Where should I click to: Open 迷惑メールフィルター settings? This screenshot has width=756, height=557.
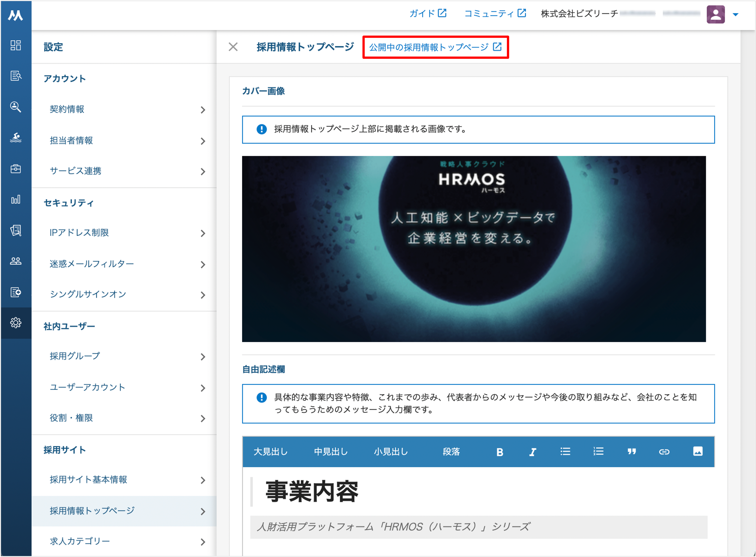pyautogui.click(x=124, y=264)
